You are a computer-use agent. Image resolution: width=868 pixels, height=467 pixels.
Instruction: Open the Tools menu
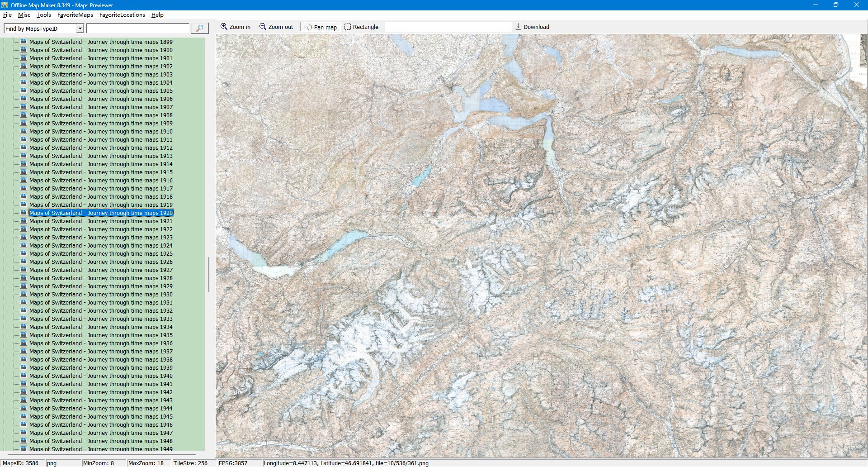43,15
